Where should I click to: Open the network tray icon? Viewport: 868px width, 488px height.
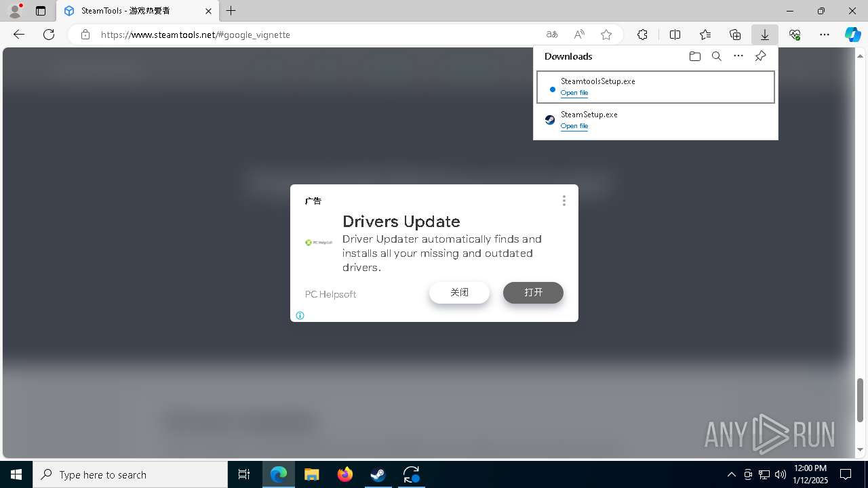[764, 474]
